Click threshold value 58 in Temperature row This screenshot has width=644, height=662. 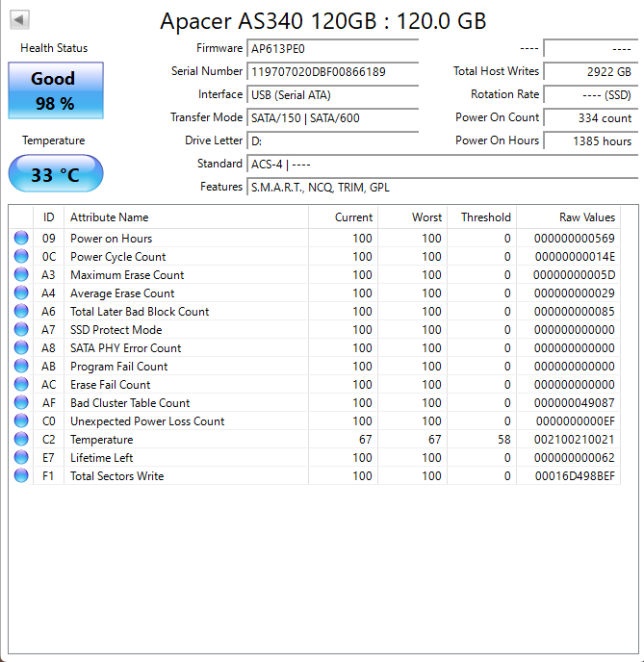click(504, 440)
